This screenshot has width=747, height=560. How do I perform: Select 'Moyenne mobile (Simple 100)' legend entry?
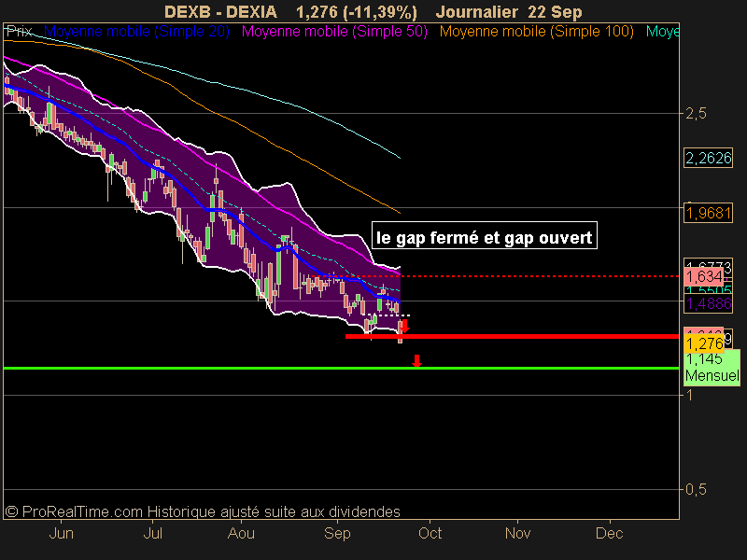[x=536, y=32]
